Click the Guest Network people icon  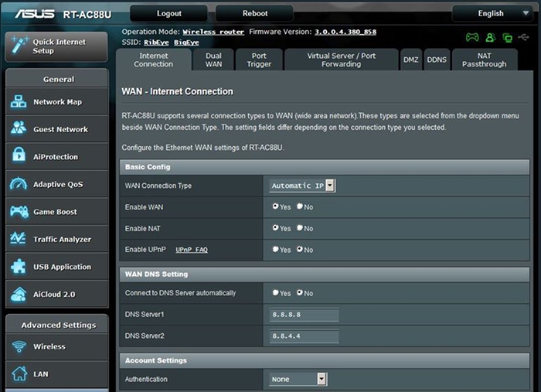pyautogui.click(x=19, y=128)
